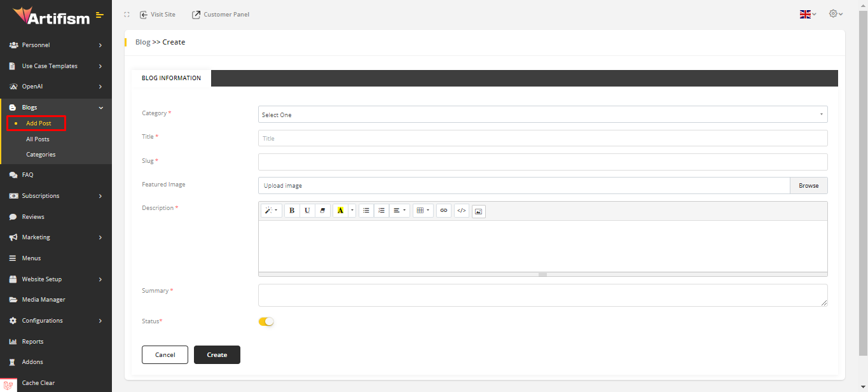Toggle fullscreen mode icon in top bar
Image resolution: width=868 pixels, height=392 pixels.
(127, 15)
